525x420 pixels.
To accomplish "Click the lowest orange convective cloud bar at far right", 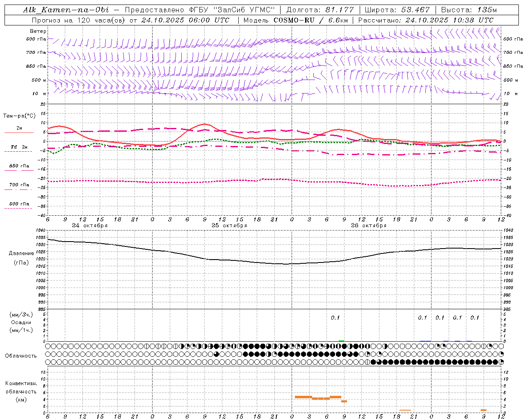I will 484,410.
